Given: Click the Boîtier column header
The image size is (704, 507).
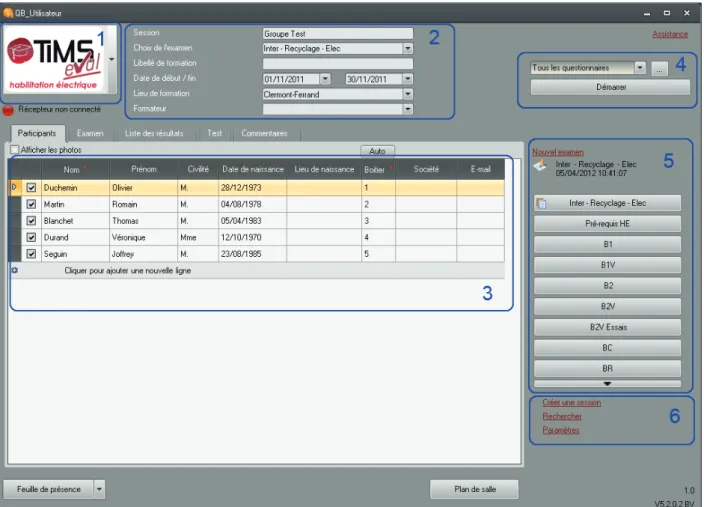Looking at the screenshot, I should (x=378, y=169).
